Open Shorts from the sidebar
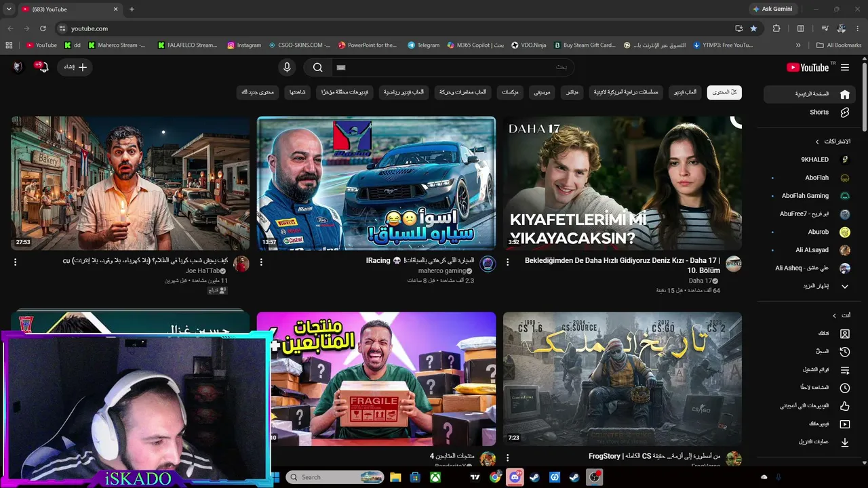868x488 pixels. click(810, 113)
